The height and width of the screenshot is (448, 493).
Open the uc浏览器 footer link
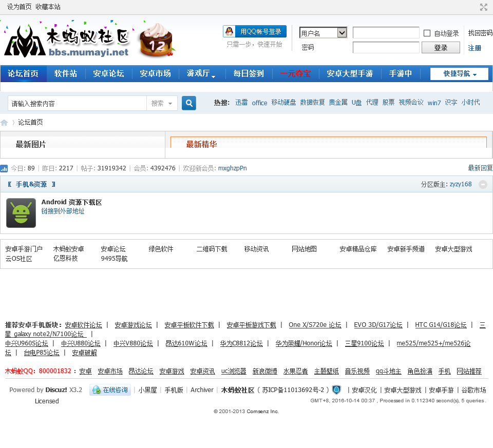234,372
